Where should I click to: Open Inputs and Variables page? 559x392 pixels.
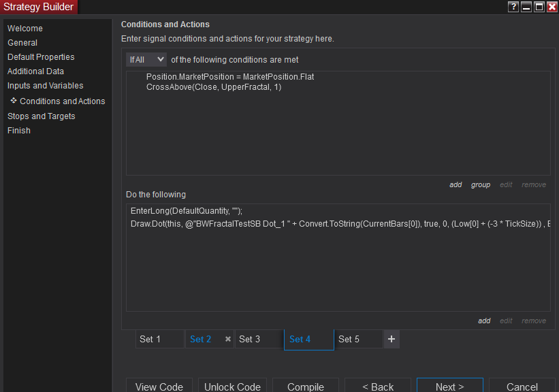46,86
